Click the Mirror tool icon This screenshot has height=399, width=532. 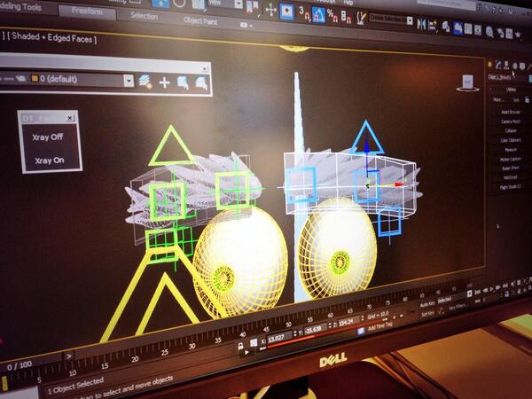tap(421, 24)
